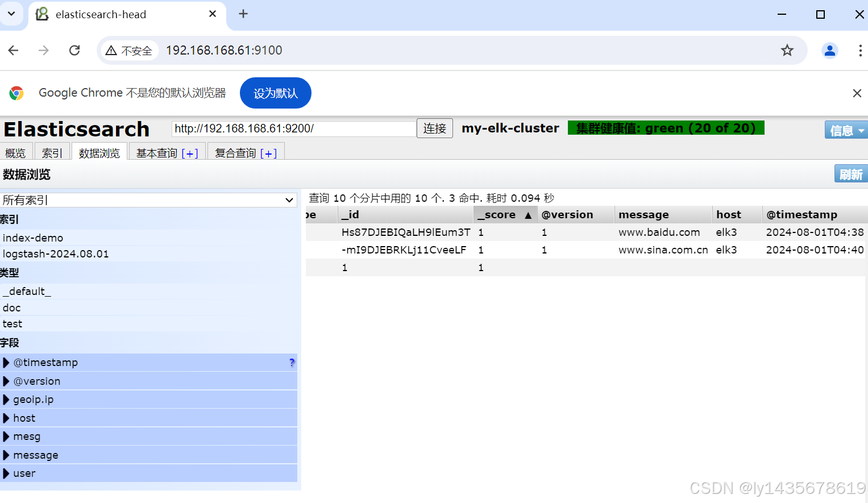Bookmark this page with star icon
This screenshot has height=503, width=868.
787,51
